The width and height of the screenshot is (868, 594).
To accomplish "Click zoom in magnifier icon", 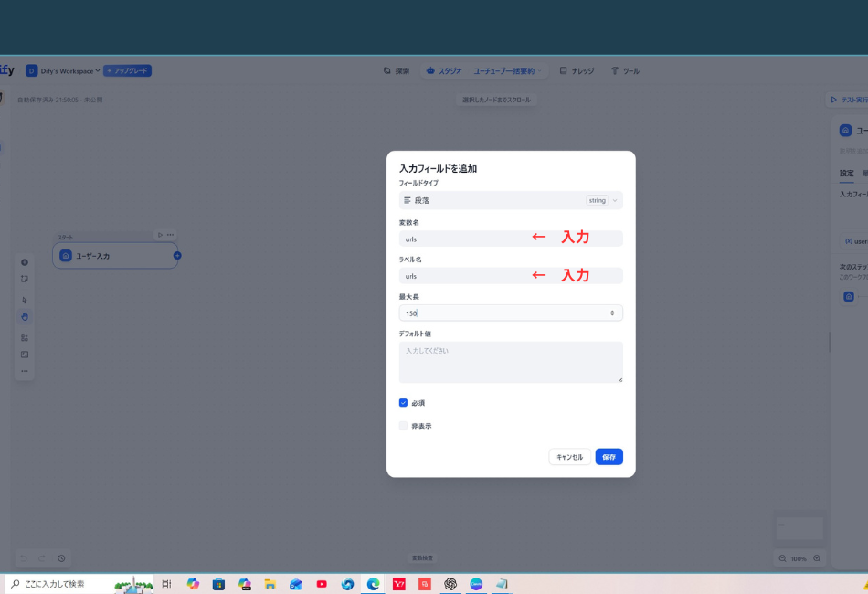I will (817, 558).
